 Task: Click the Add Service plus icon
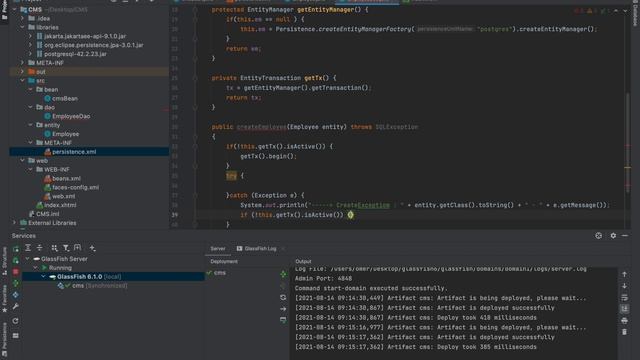(92, 248)
